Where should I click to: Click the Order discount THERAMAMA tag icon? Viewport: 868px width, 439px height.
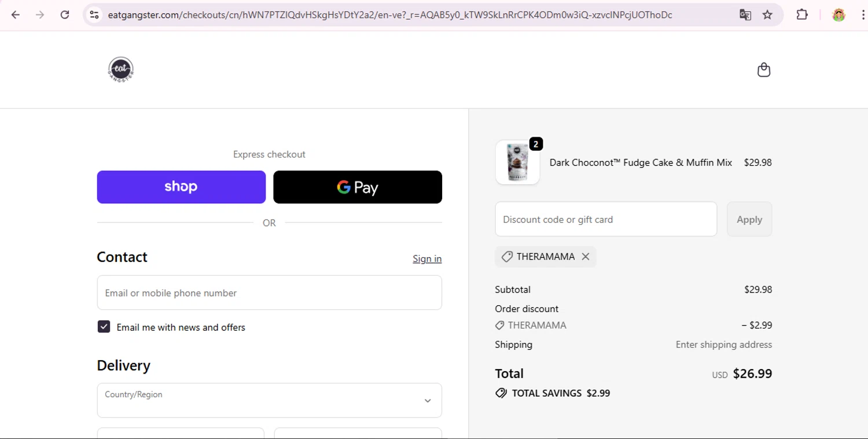coord(500,325)
